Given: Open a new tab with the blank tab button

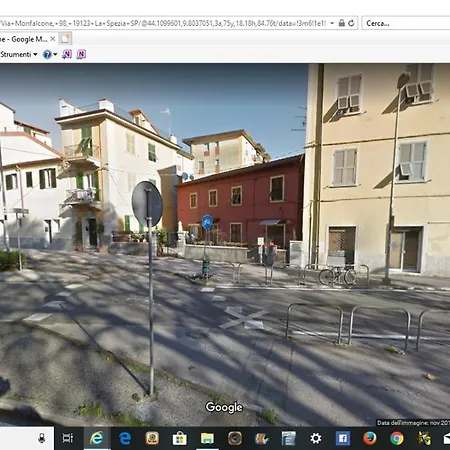Looking at the screenshot, I should coord(65,39).
